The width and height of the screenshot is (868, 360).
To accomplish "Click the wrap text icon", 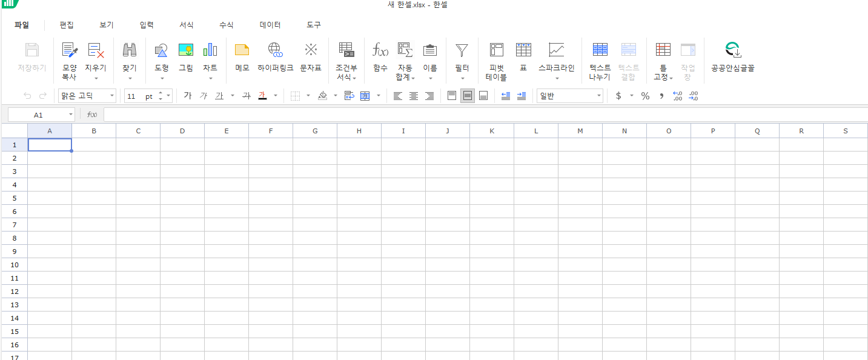I will 349,96.
